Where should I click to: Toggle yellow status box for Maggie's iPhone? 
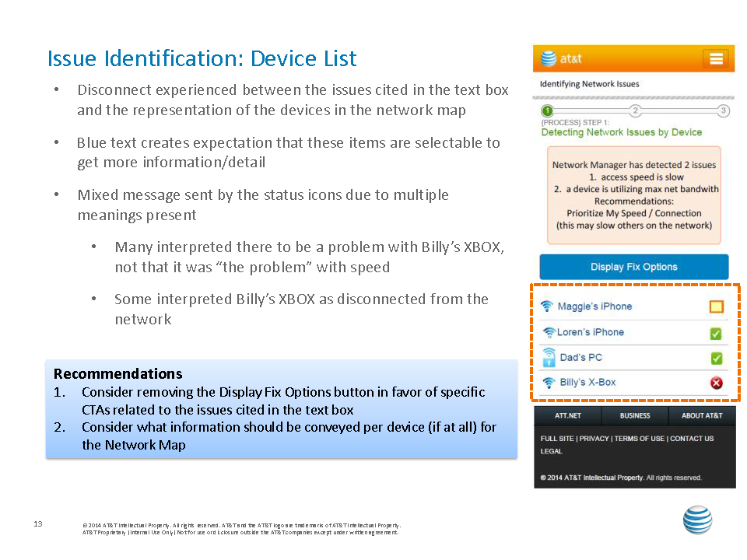[x=716, y=306]
